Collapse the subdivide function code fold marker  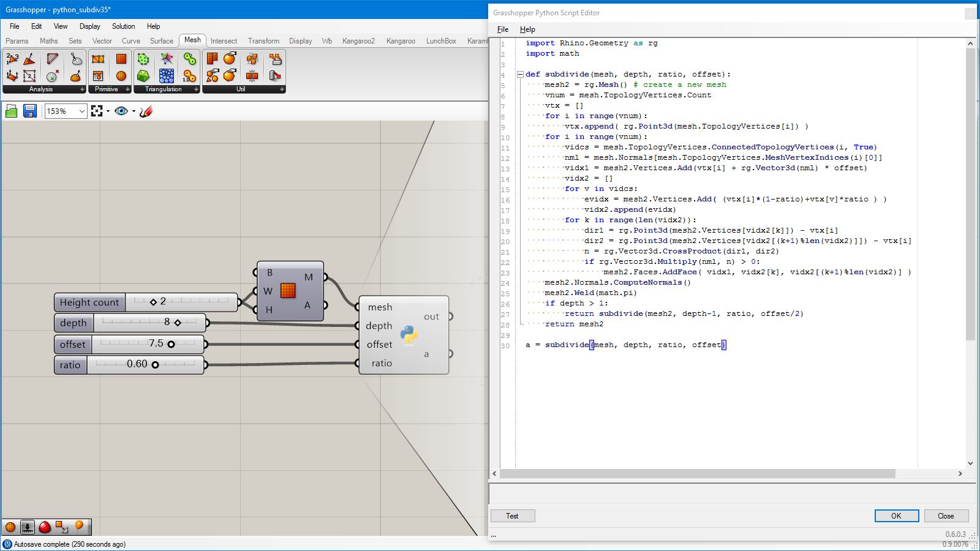pyautogui.click(x=520, y=74)
